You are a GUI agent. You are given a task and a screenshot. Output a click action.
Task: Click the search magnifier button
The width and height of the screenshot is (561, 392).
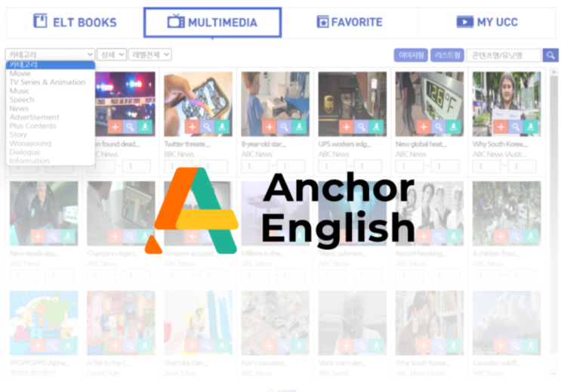(550, 55)
